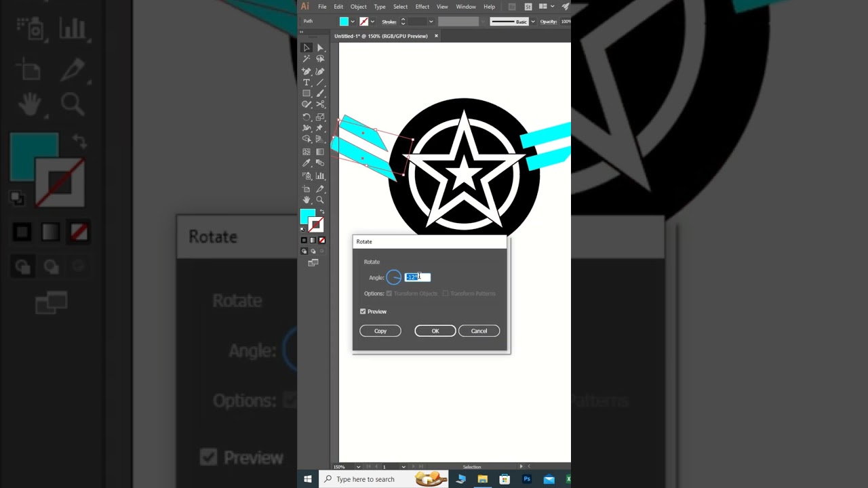Open the Effect menu
Image resolution: width=868 pixels, height=488 pixels.
[x=422, y=7]
